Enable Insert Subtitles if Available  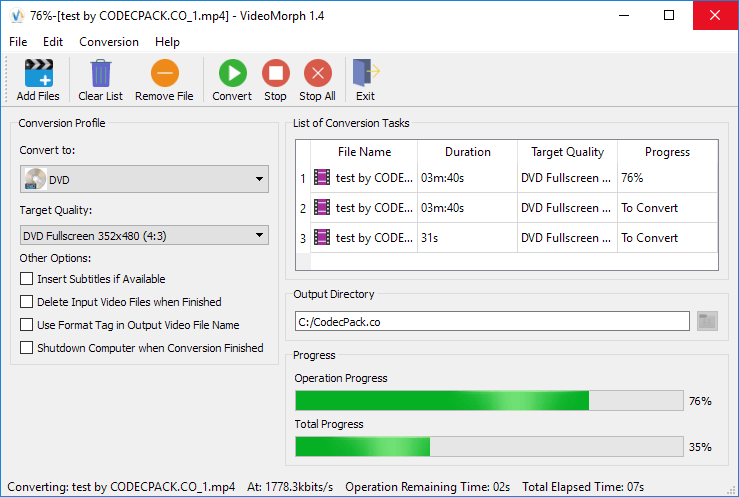[x=26, y=278]
